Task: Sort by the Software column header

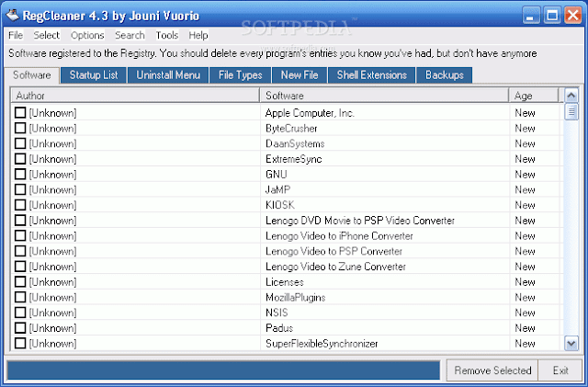Action: click(x=384, y=96)
